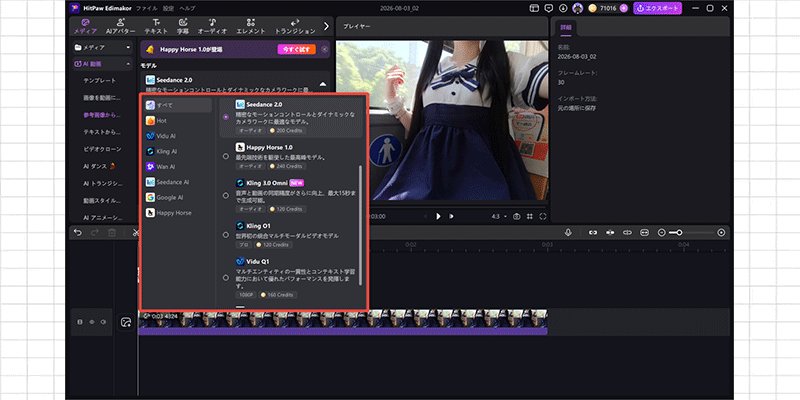
Task: Open the 設定 menu
Action: [x=168, y=8]
